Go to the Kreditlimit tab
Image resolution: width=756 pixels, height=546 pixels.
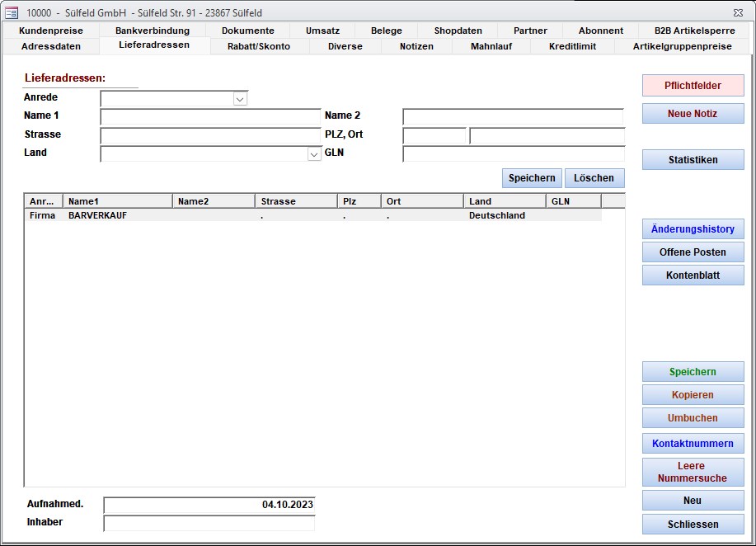[572, 46]
